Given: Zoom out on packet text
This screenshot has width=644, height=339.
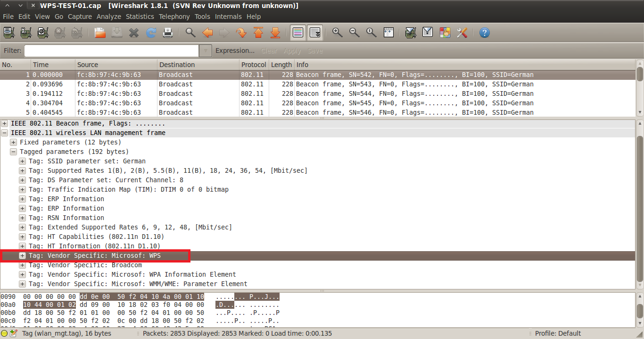Looking at the screenshot, I should point(354,33).
